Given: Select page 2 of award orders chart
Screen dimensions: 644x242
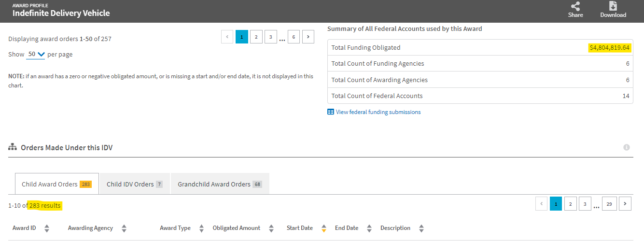Looking at the screenshot, I should click(x=256, y=37).
